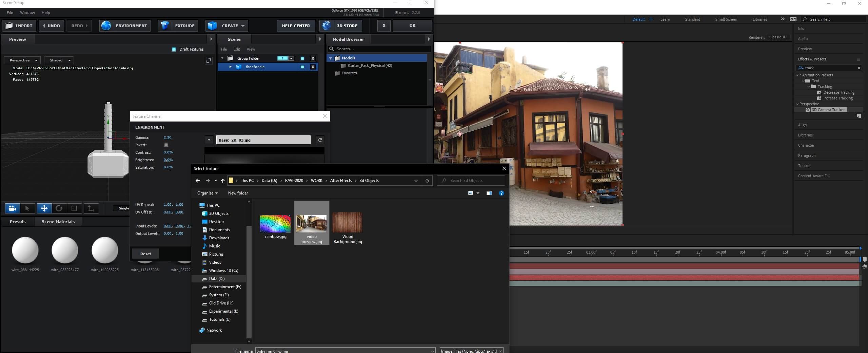868x353 pixels.
Task: Click the Reset button in Texture Channel
Action: (145, 254)
